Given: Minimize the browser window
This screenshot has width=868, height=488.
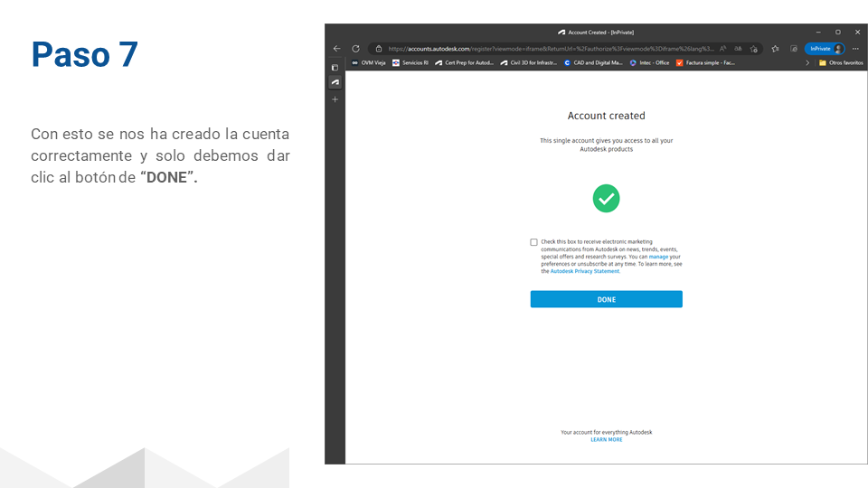Looking at the screenshot, I should [818, 33].
